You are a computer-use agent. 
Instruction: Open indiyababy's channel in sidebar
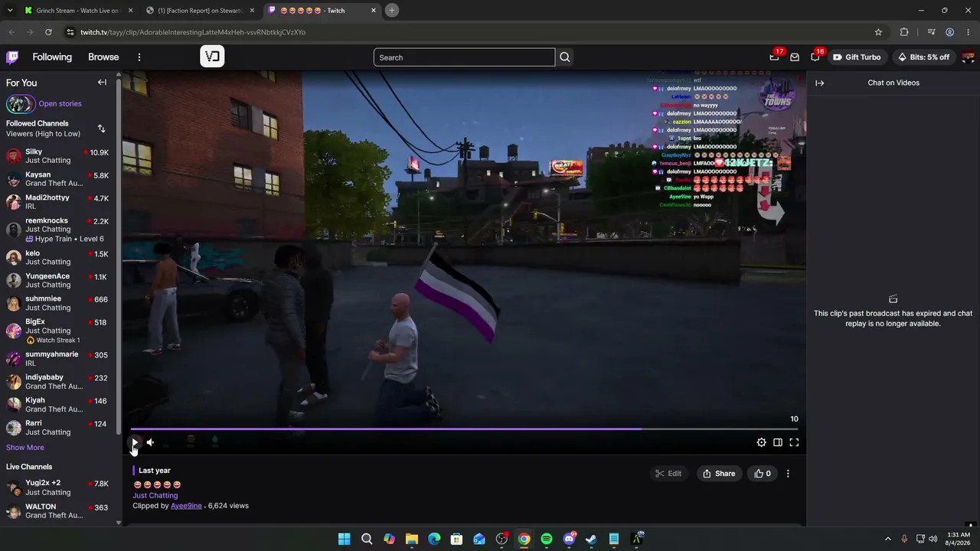(x=57, y=381)
